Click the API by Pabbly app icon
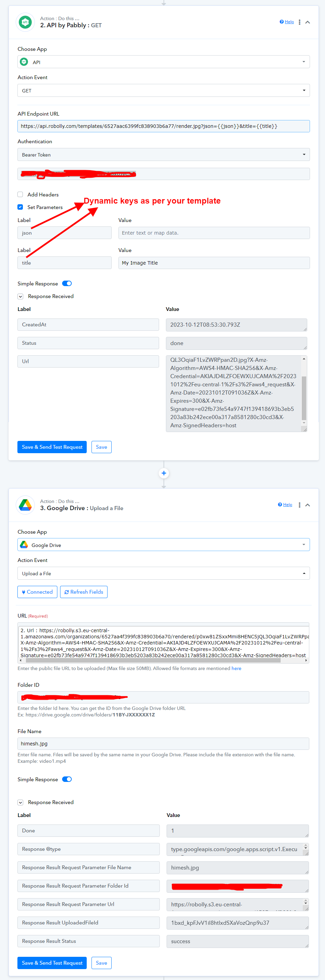This screenshot has height=980, width=325. pyautogui.click(x=25, y=22)
